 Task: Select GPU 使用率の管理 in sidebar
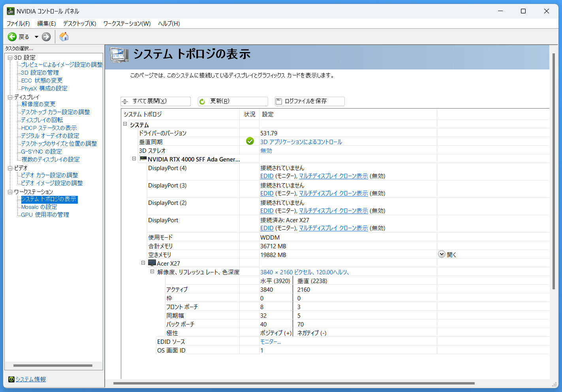coord(45,215)
